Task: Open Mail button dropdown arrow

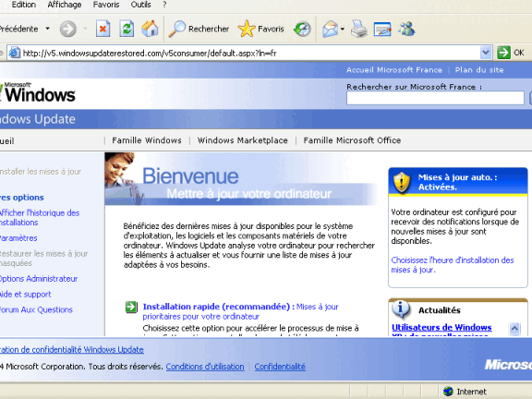Action: (343, 29)
